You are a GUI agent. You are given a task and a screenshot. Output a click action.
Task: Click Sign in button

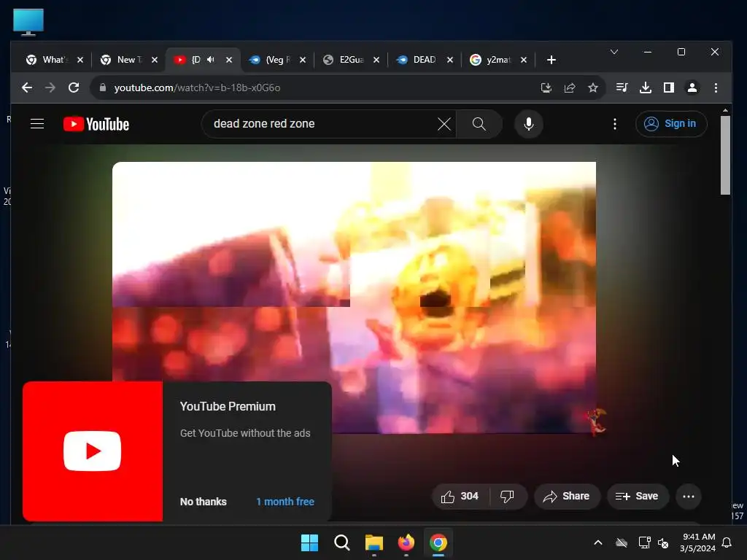pyautogui.click(x=671, y=124)
